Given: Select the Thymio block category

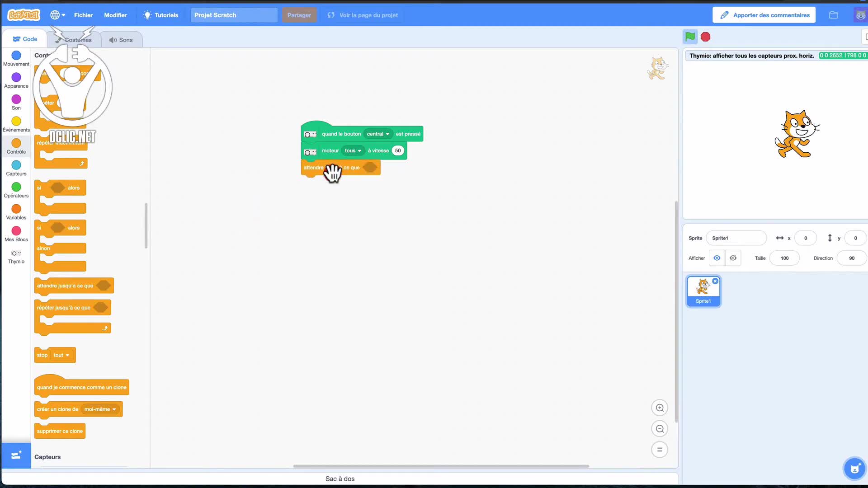Looking at the screenshot, I should (16, 256).
